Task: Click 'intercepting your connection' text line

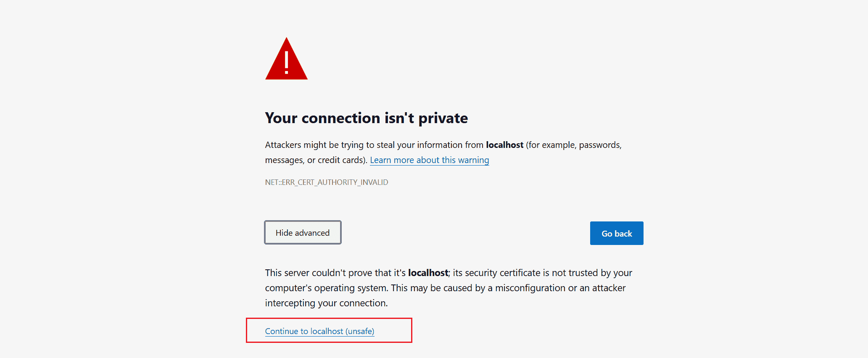Action: point(327,303)
